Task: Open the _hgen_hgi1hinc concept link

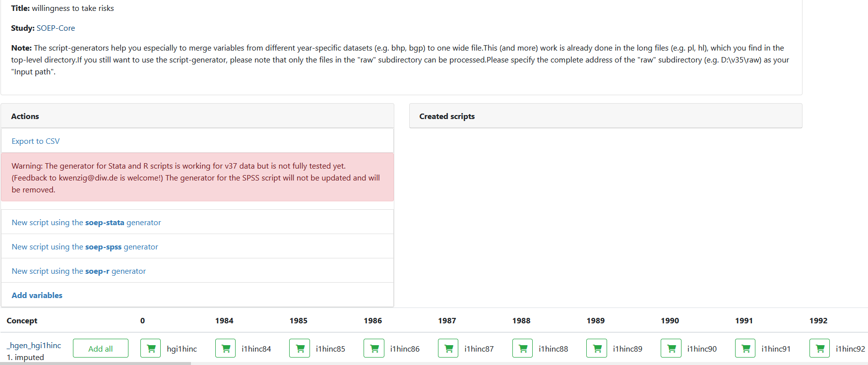Action: [34, 345]
